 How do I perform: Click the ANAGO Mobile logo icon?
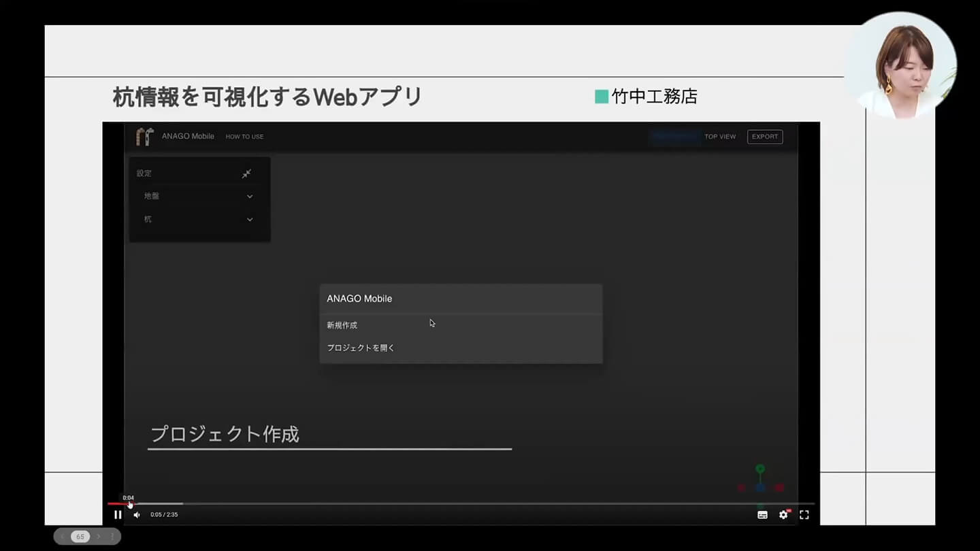145,137
